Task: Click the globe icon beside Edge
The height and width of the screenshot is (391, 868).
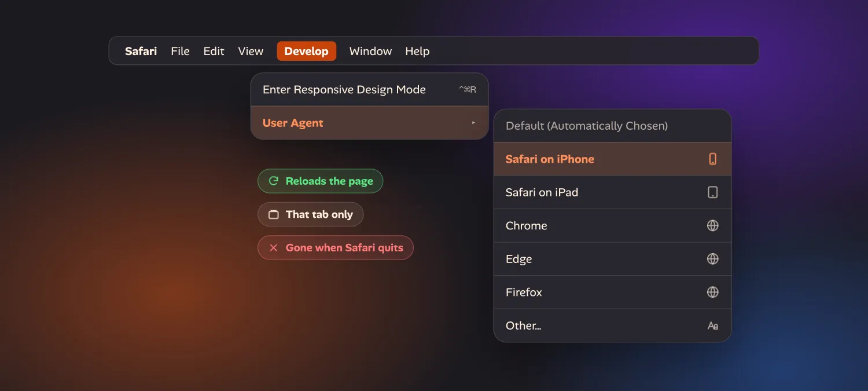Action: coord(713,259)
